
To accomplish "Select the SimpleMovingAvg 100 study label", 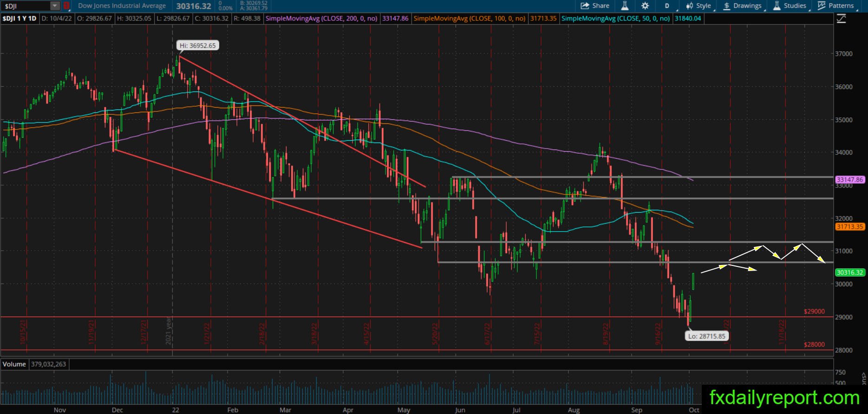I will [x=470, y=19].
